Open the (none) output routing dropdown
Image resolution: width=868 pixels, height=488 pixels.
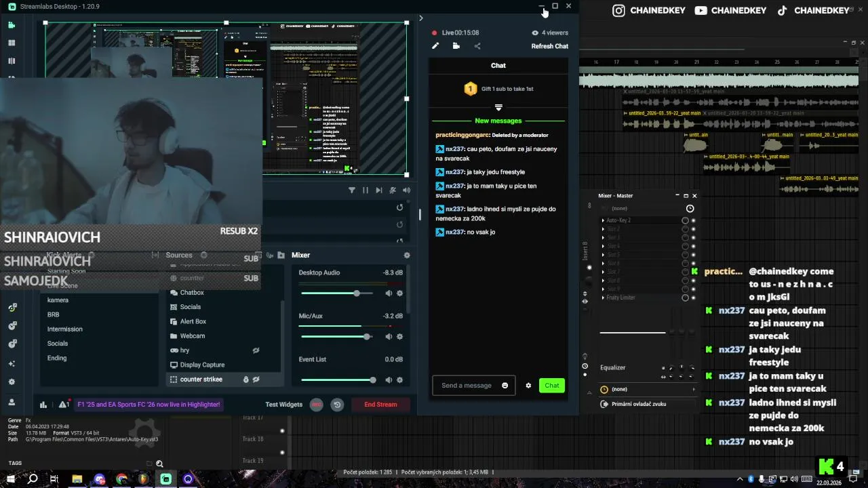(x=648, y=390)
